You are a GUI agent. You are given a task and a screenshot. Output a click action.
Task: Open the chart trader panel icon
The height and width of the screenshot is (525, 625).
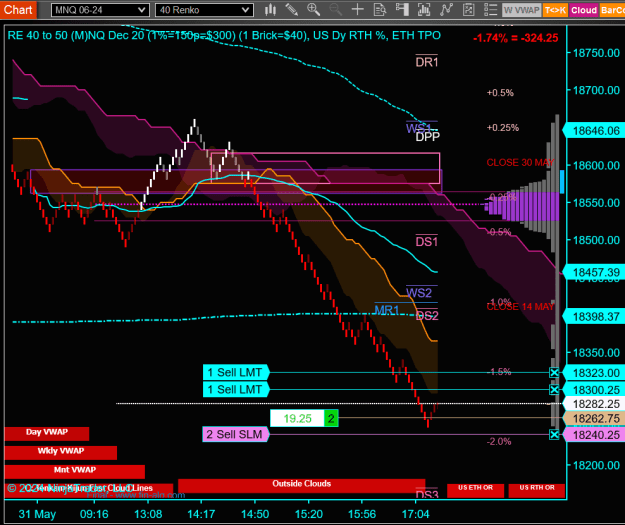402,10
